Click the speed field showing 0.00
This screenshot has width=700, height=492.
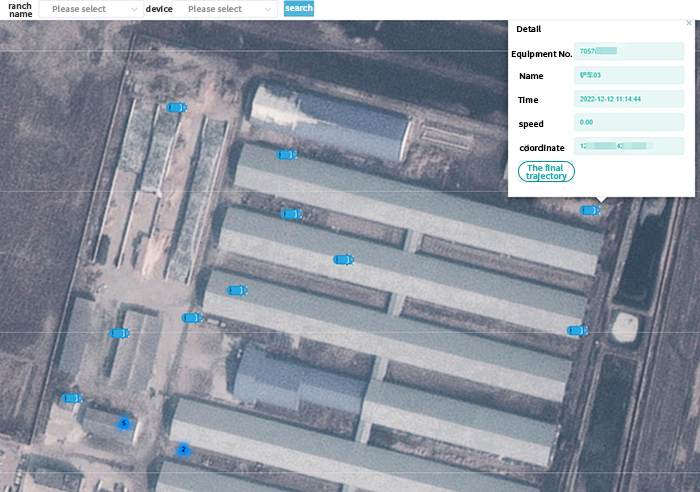click(629, 123)
